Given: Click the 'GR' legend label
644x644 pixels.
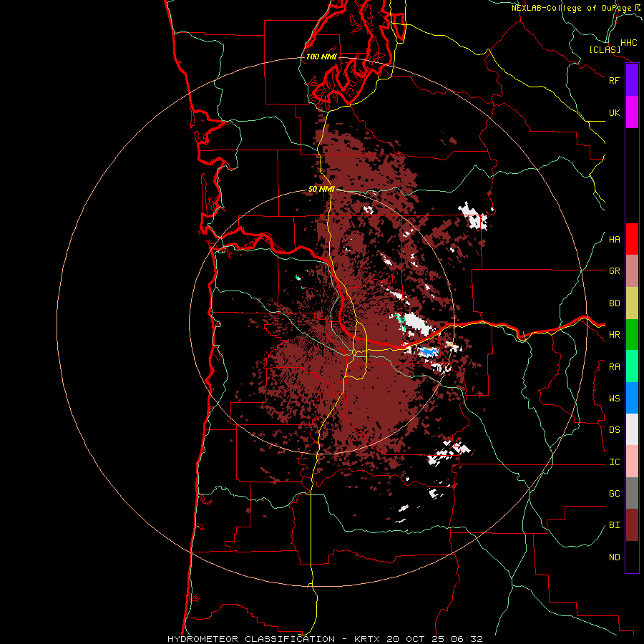Looking at the screenshot, I should (614, 271).
